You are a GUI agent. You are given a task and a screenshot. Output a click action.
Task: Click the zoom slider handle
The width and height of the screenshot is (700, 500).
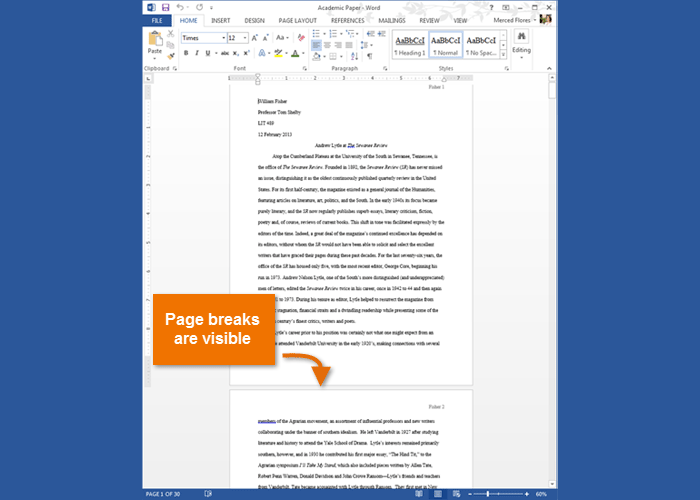pyautogui.click(x=488, y=494)
